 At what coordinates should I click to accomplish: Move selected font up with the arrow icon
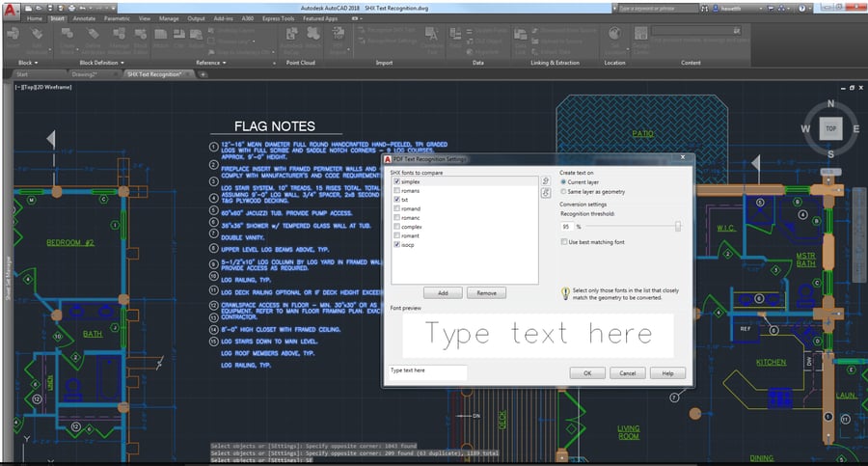point(546,181)
